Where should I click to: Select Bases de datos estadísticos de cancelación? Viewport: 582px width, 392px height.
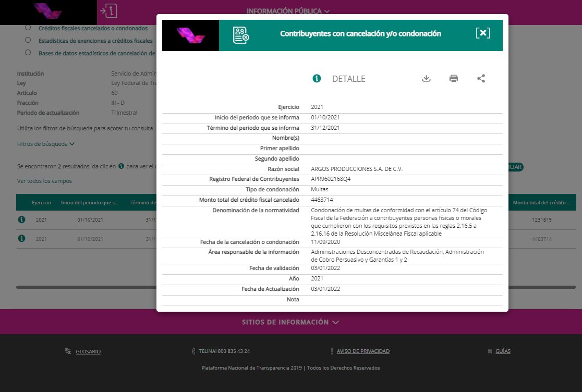[28, 53]
